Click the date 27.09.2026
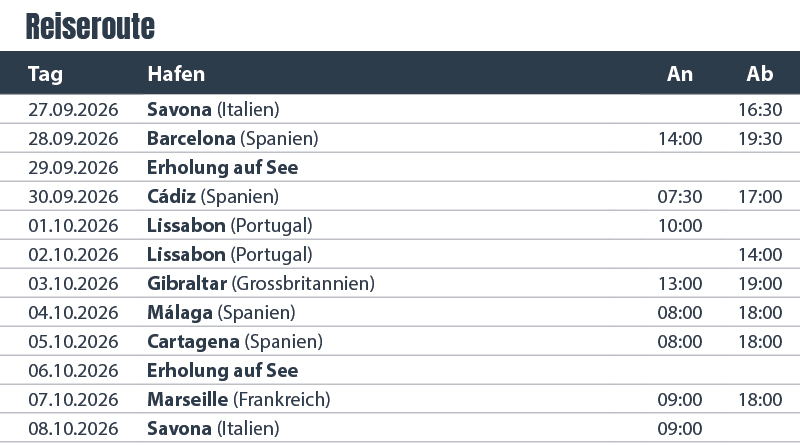The height and width of the screenshot is (445, 800). point(73,109)
